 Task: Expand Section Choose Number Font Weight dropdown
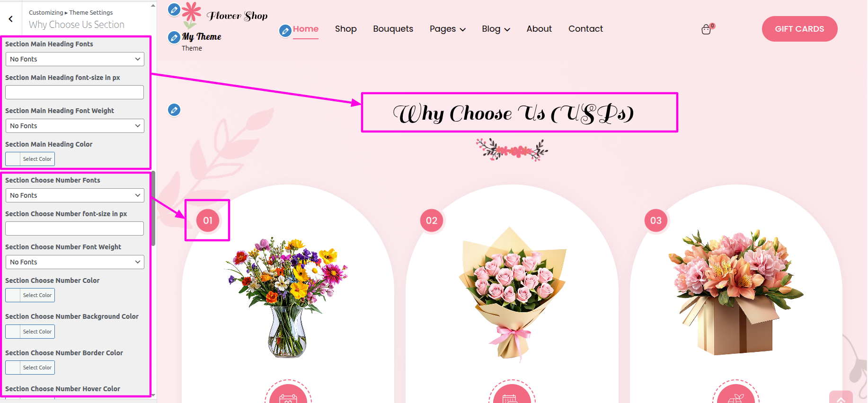tap(75, 262)
